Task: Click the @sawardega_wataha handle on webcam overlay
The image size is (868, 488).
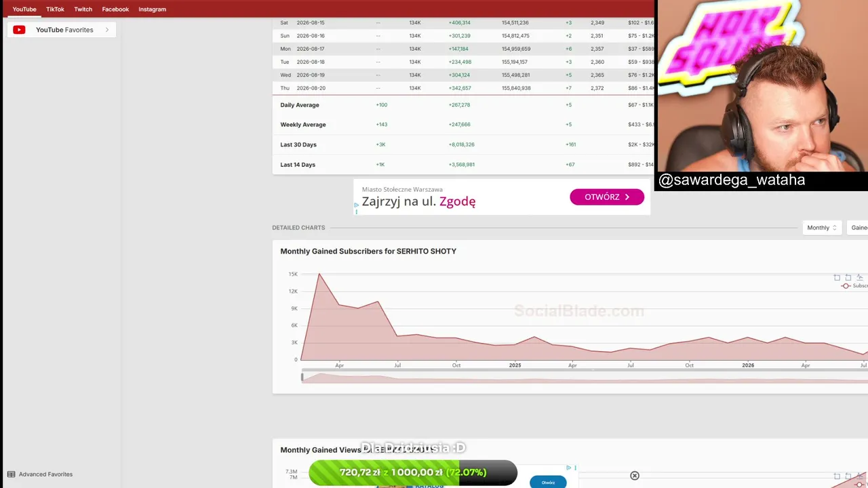Action: coord(732,180)
